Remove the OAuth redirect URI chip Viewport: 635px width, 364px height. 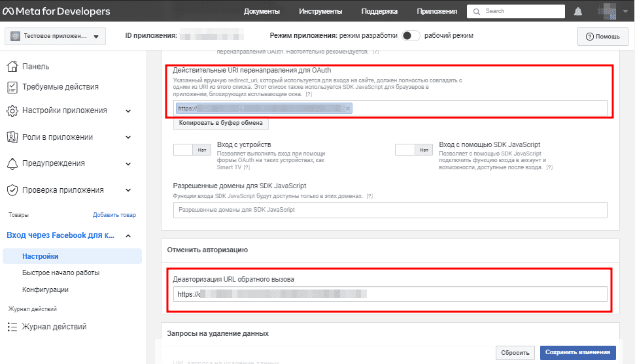pyautogui.click(x=348, y=108)
